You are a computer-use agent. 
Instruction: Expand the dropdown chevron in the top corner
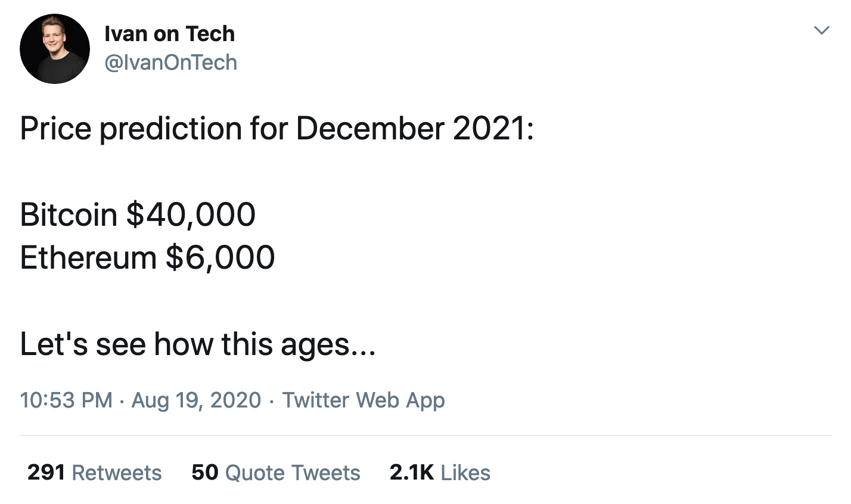823,29
